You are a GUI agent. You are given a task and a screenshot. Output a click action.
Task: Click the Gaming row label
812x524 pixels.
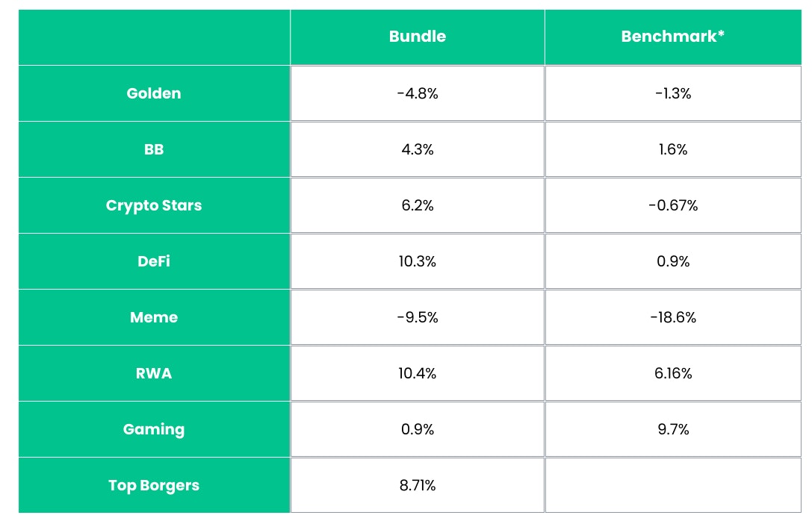(154, 429)
